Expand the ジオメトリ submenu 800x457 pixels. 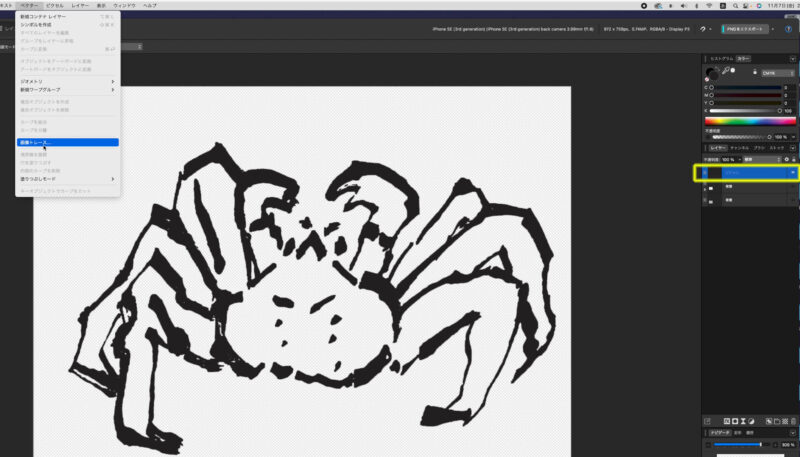(68, 82)
